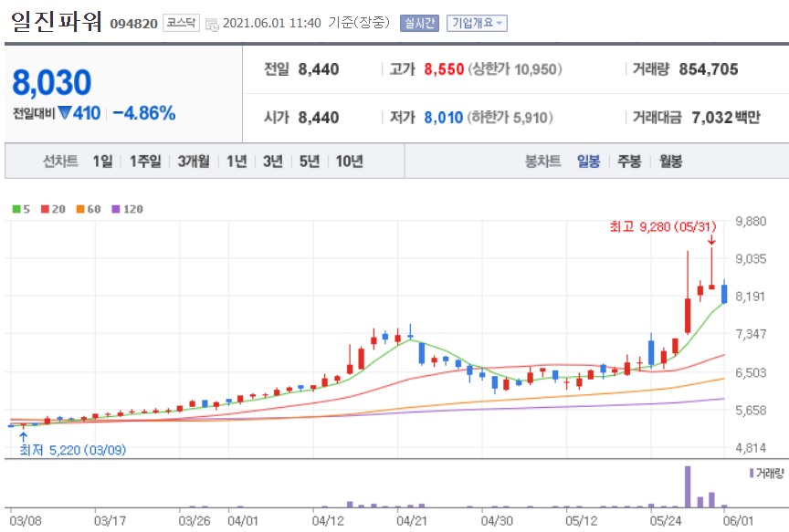This screenshot has height=532, width=789.
Task: Select the 1주일 line chart tab
Action: (x=145, y=162)
